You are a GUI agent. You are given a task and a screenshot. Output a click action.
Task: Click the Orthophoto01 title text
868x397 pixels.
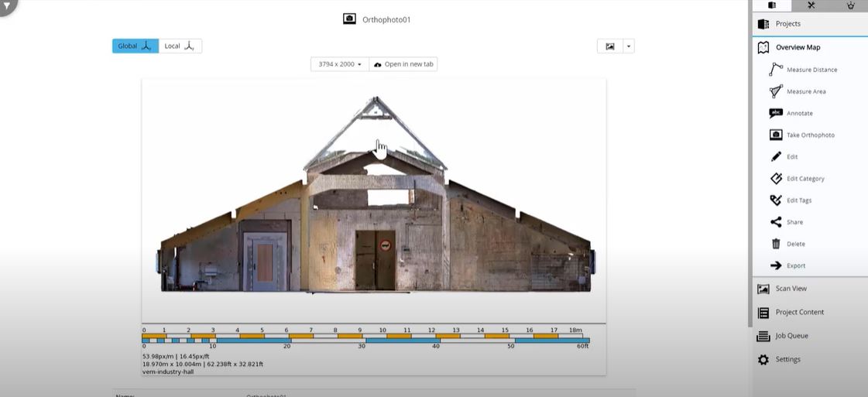386,19
